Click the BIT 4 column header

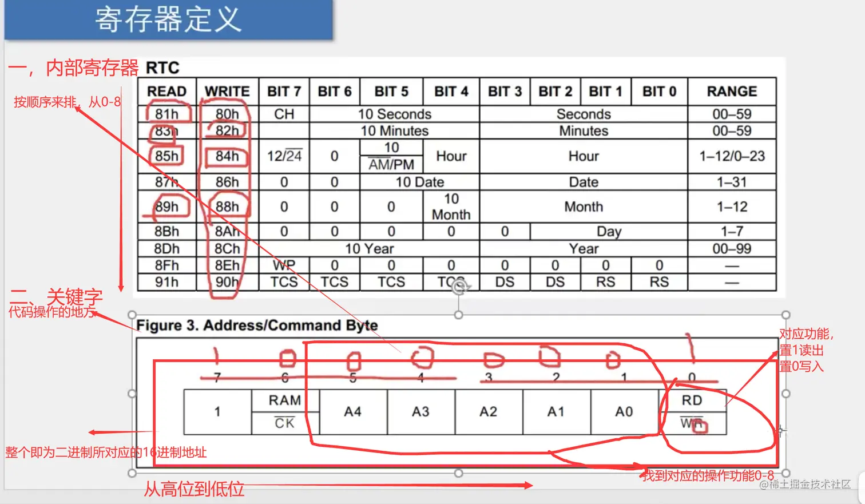point(451,92)
